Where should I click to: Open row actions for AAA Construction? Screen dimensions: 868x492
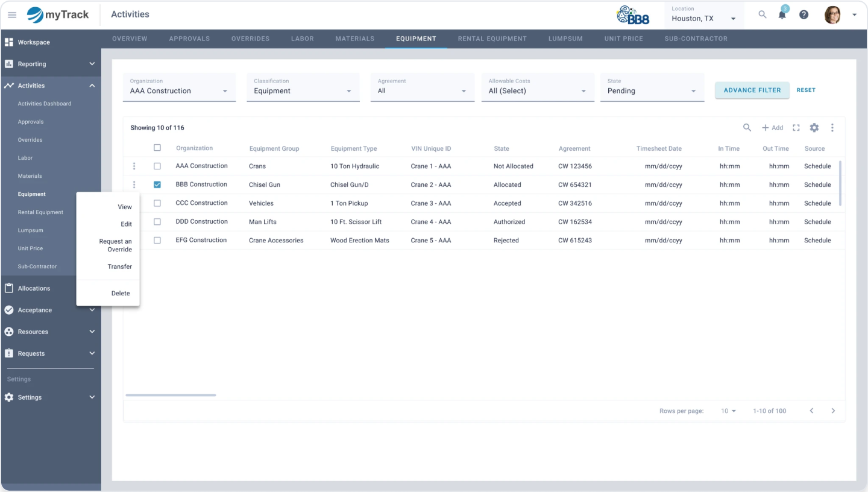[134, 166]
